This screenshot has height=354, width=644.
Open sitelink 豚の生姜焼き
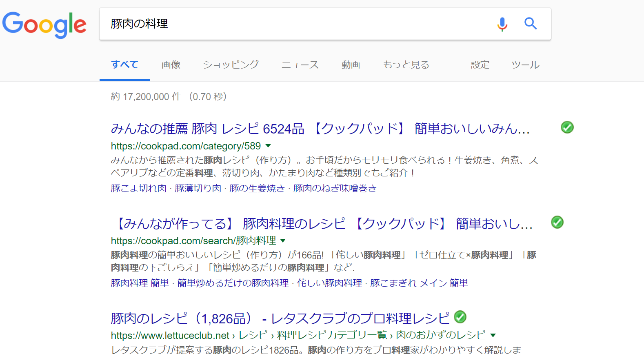257,188
